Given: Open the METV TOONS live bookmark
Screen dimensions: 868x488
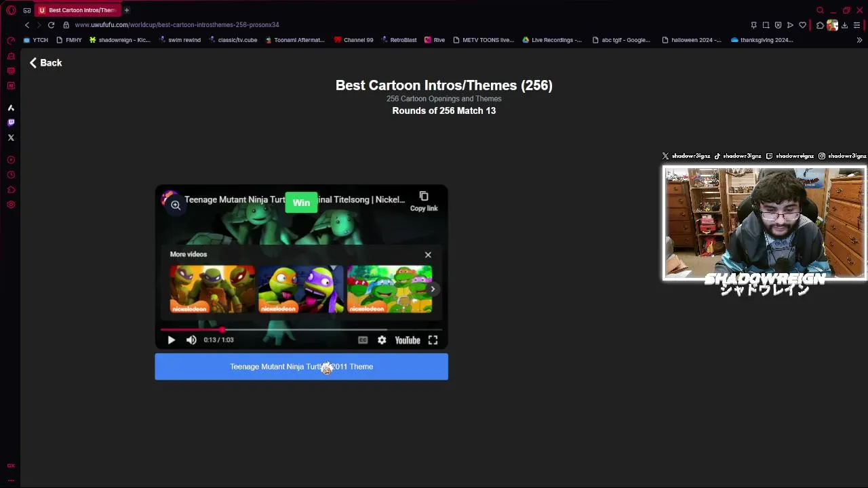Looking at the screenshot, I should click(x=483, y=40).
